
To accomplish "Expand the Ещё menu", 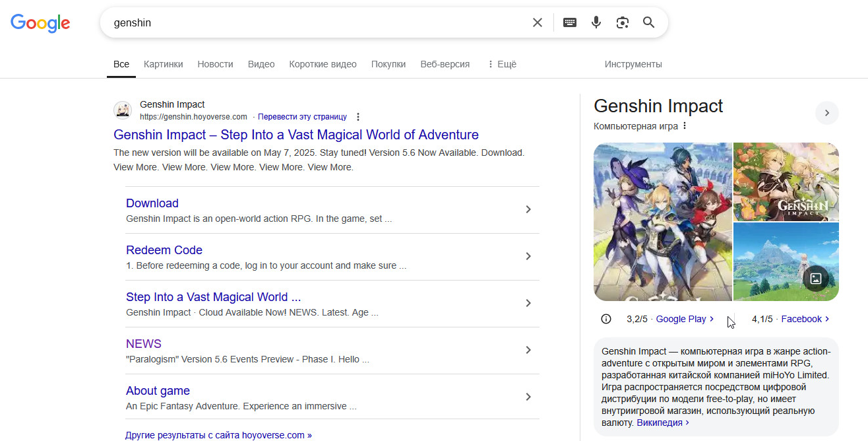I will (x=502, y=64).
